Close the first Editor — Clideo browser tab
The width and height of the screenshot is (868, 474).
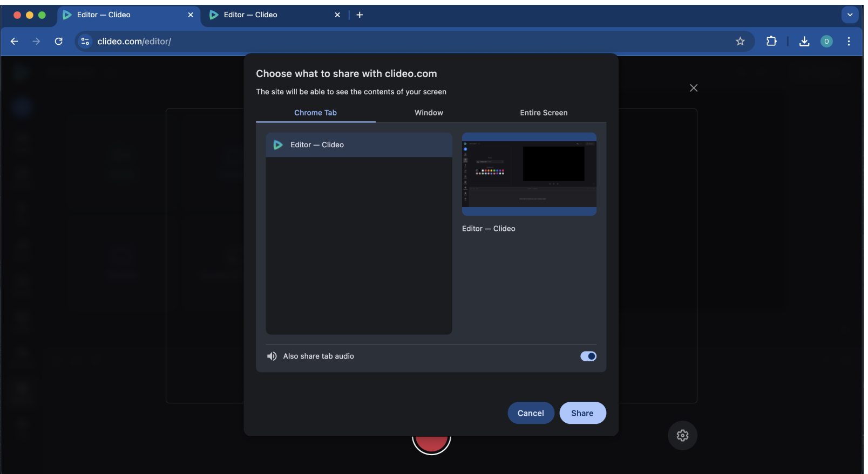point(191,15)
